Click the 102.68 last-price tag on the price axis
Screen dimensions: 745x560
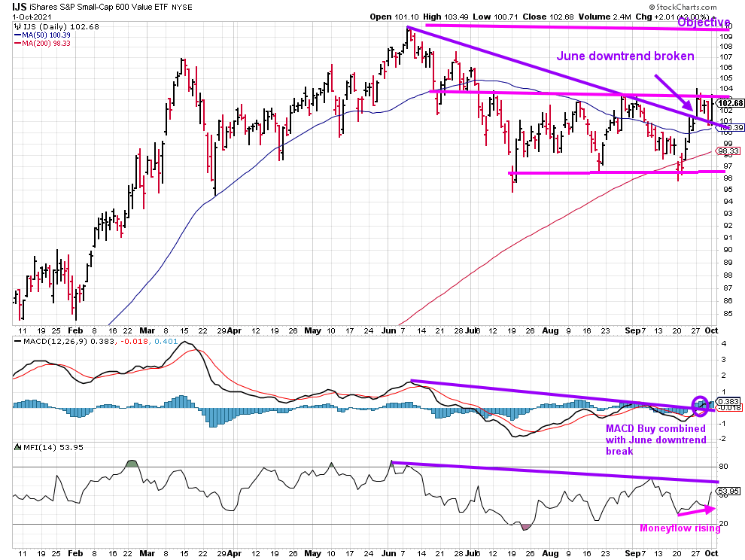(730, 103)
